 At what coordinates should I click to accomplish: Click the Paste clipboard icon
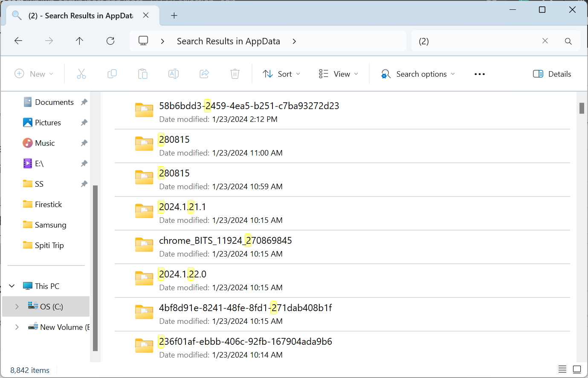point(143,74)
